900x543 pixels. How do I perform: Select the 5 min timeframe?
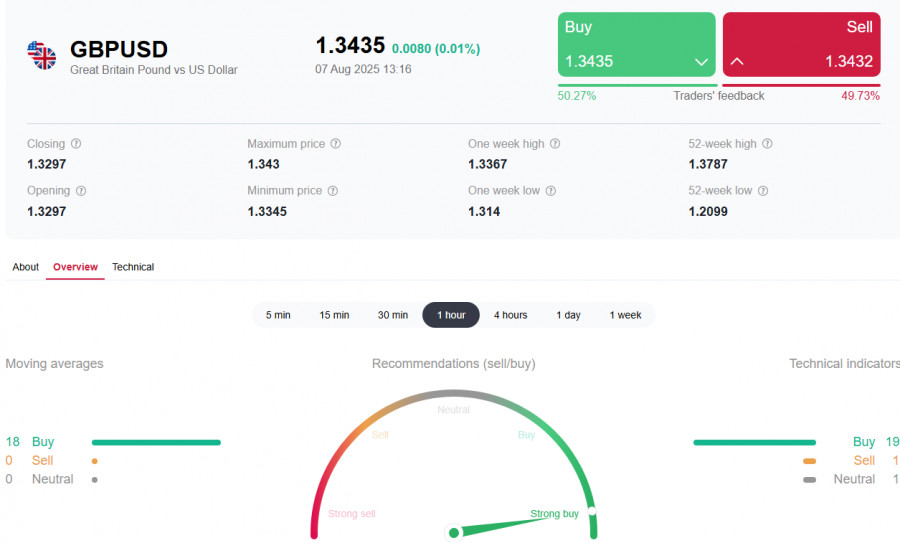278,315
